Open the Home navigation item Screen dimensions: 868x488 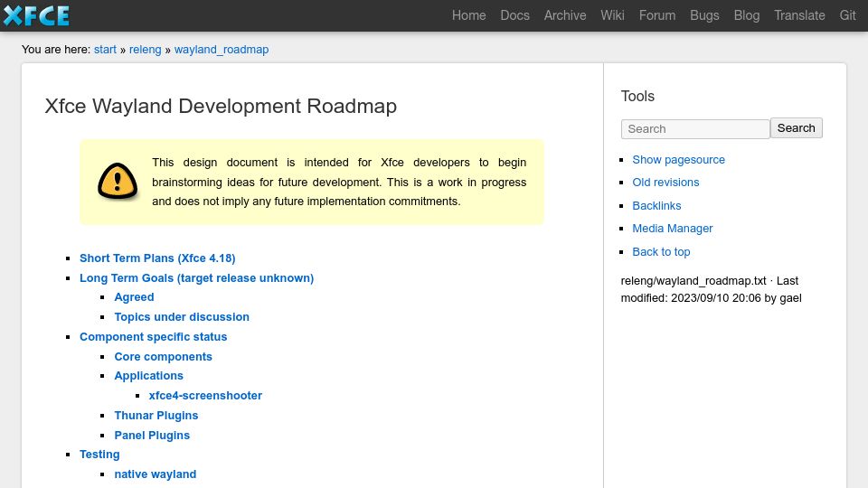(x=469, y=15)
